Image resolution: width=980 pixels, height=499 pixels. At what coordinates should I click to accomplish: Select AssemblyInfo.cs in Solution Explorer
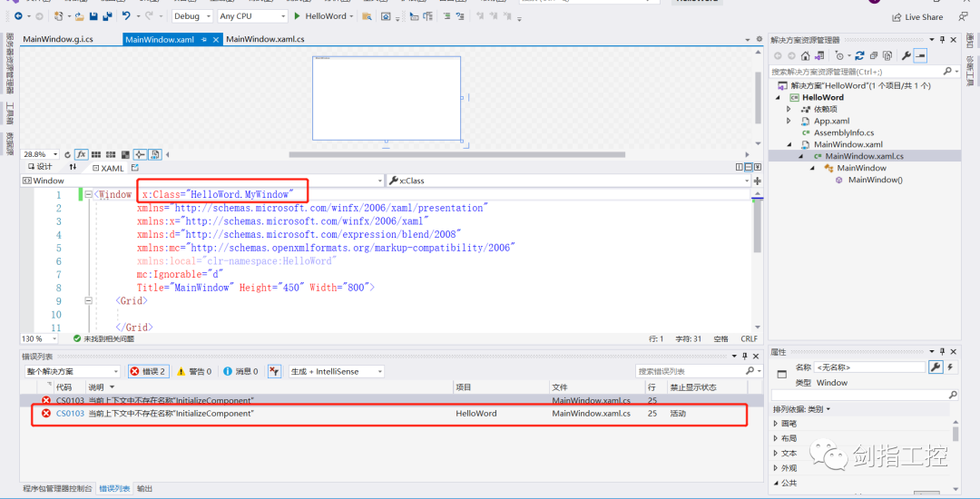pos(844,132)
